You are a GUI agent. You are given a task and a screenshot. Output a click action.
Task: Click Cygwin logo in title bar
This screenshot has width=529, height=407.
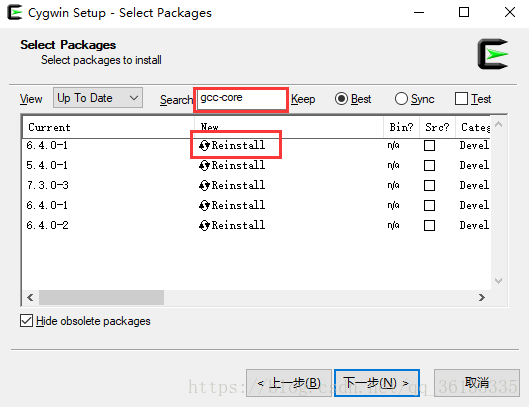tap(15, 12)
